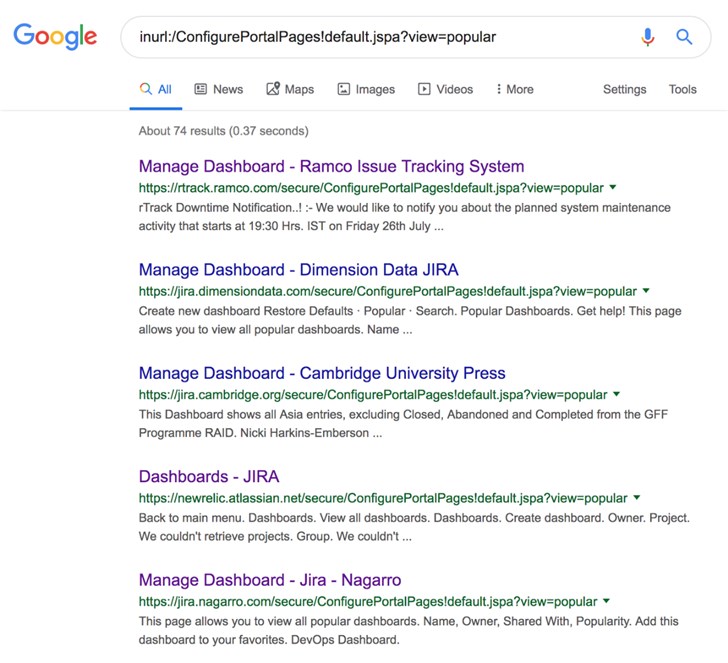The height and width of the screenshot is (663, 728).
Task: Open the More menu
Action: pyautogui.click(x=514, y=89)
